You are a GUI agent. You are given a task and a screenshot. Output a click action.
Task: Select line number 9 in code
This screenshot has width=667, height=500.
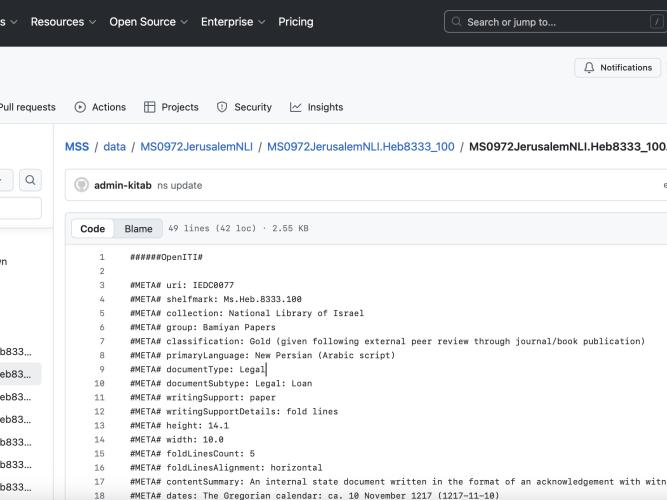tap(102, 369)
